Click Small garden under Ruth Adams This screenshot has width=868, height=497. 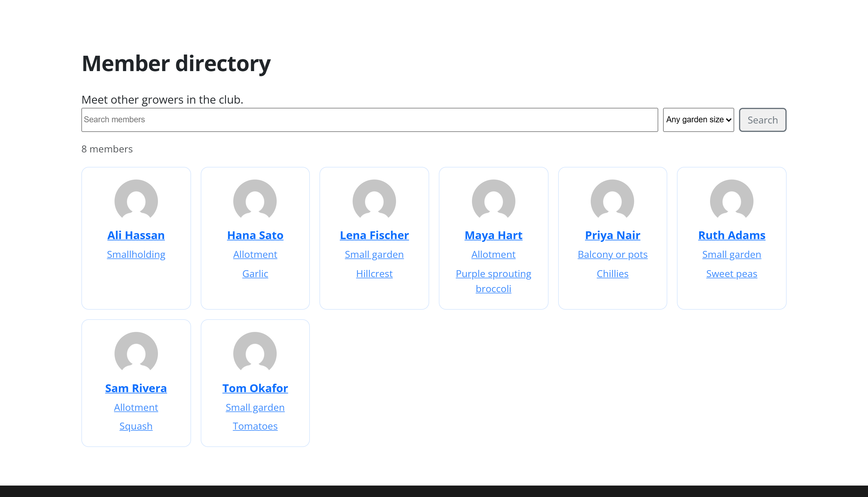tap(732, 254)
